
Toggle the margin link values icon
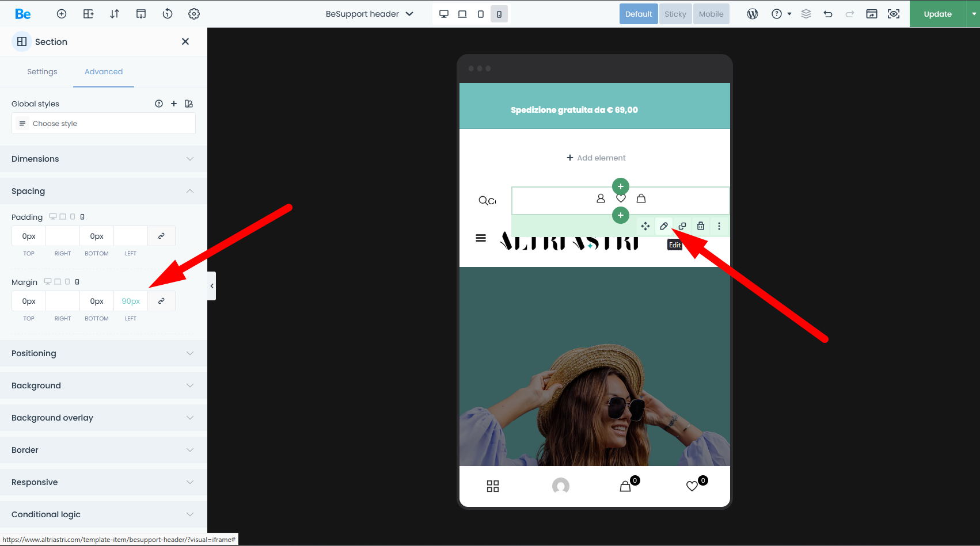(x=161, y=301)
